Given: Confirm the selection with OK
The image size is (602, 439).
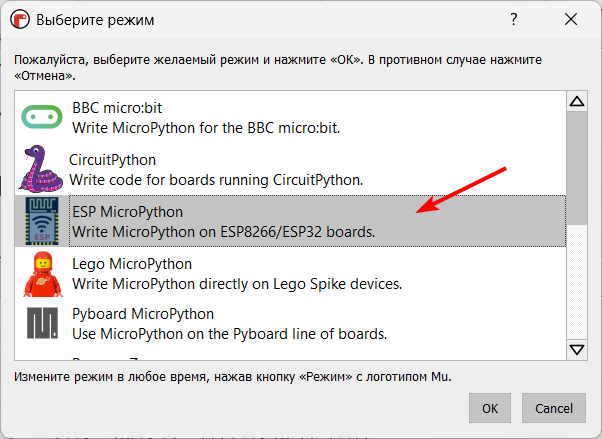Looking at the screenshot, I should (x=490, y=408).
